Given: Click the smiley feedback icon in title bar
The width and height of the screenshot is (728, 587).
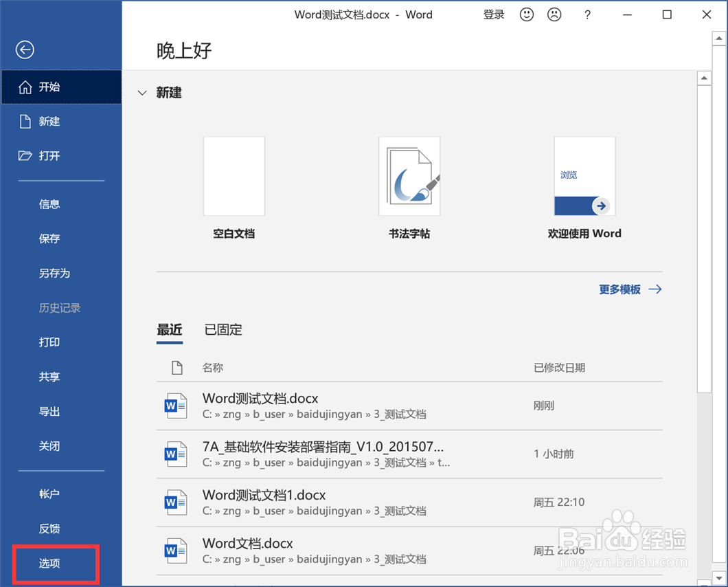Looking at the screenshot, I should tap(526, 14).
